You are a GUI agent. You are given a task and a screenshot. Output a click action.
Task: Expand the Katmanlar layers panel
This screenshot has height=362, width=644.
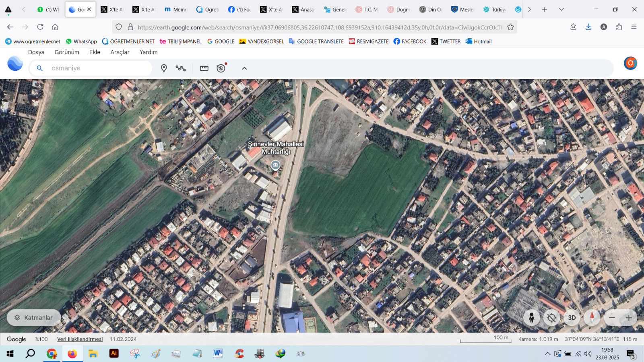(x=34, y=318)
